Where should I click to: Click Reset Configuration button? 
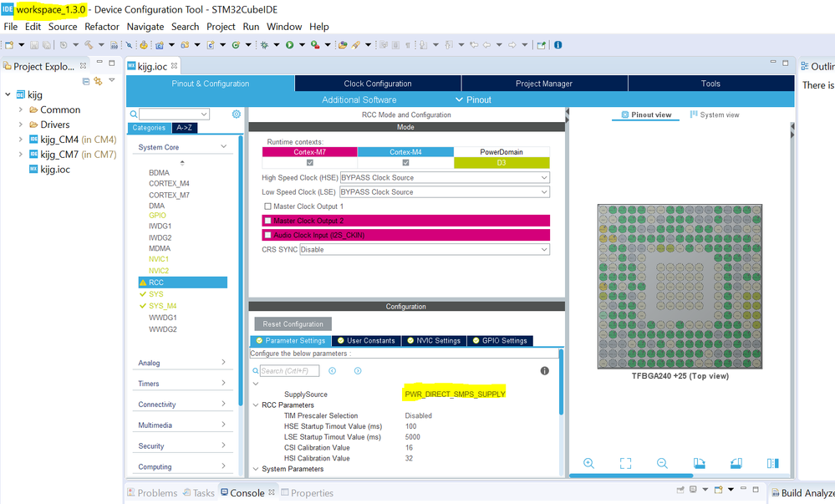click(x=293, y=324)
